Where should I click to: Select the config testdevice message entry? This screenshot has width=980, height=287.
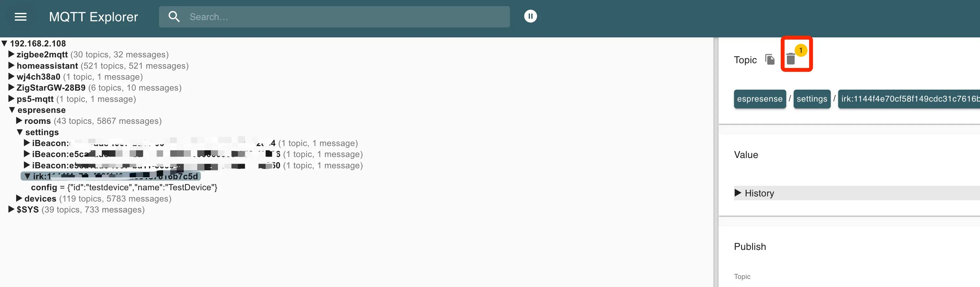tap(124, 187)
